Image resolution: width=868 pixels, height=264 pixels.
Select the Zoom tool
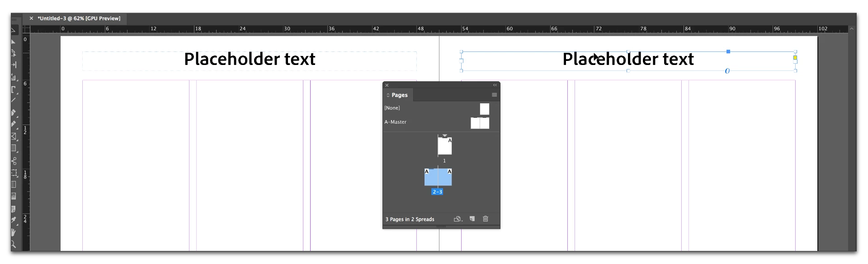tap(14, 245)
